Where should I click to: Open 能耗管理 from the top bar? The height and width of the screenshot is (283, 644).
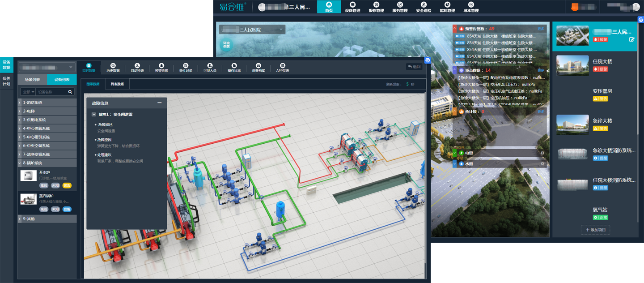point(447,5)
